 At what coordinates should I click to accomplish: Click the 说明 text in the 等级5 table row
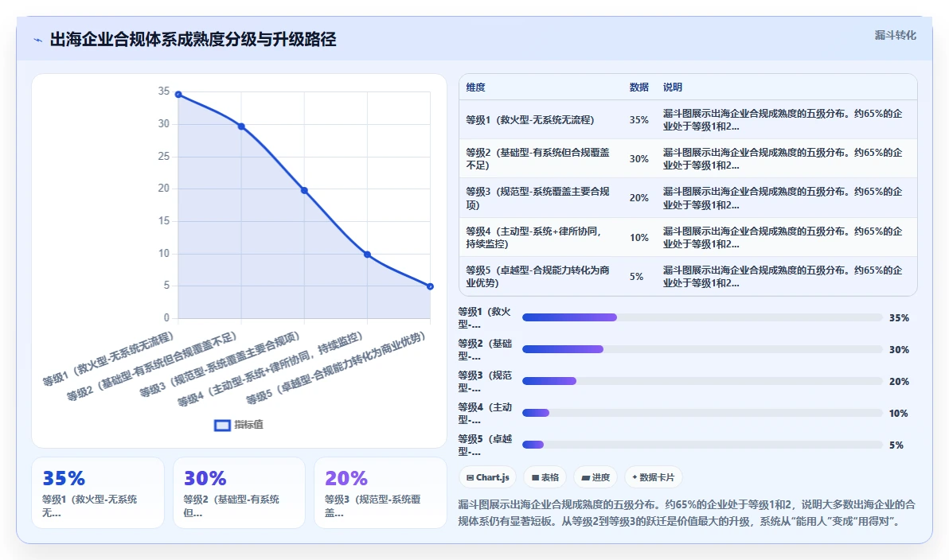[x=783, y=276]
